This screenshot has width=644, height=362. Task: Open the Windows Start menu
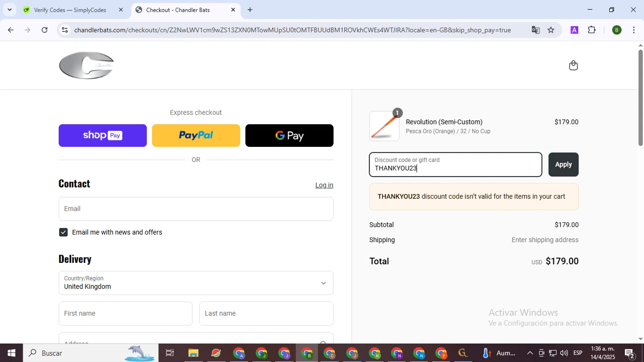[11, 353]
